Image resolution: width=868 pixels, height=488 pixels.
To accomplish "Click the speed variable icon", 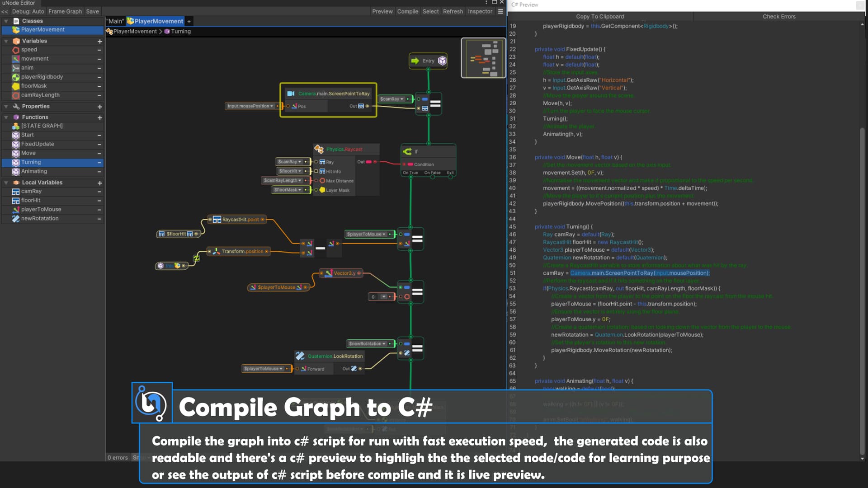I will (16, 50).
